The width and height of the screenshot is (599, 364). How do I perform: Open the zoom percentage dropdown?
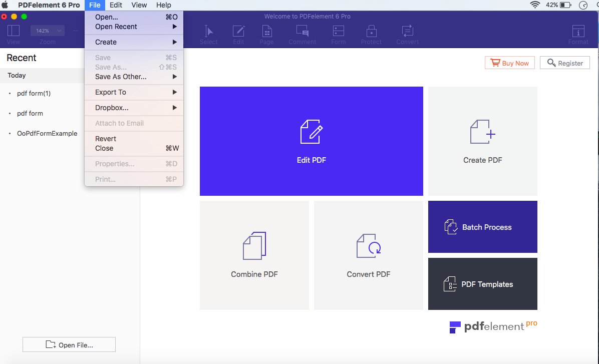pos(48,31)
